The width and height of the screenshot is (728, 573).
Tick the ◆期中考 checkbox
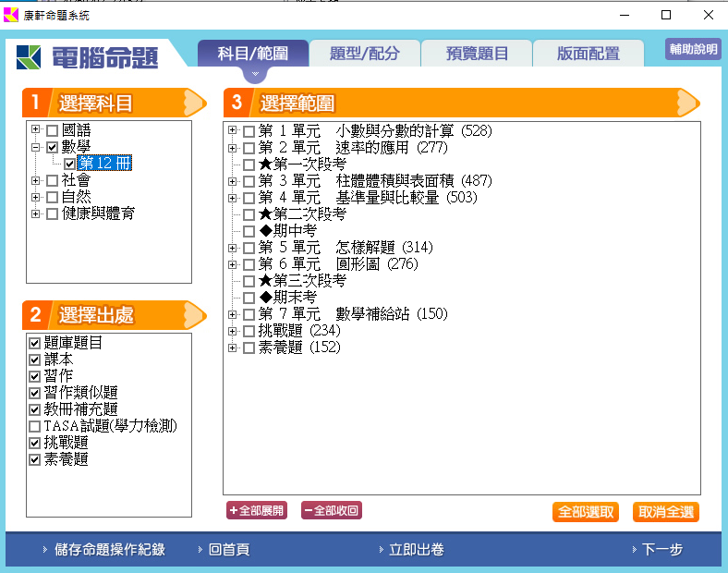coord(249,231)
